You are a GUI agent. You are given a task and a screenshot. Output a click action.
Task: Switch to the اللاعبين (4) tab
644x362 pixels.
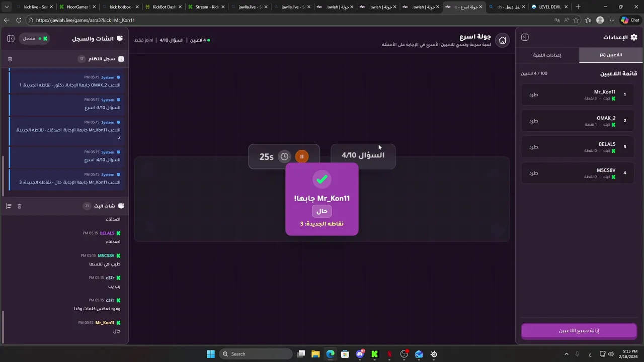[611, 55]
